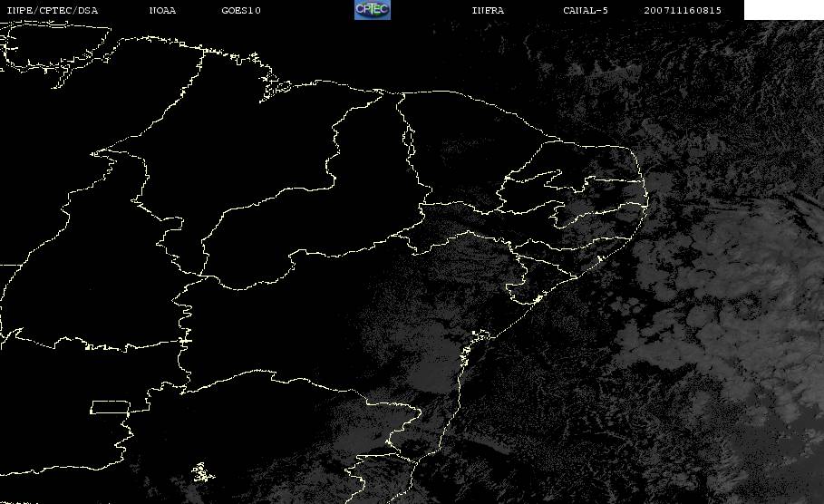Click the CPTEC logo in the header
This screenshot has width=824, height=504.
click(373, 9)
